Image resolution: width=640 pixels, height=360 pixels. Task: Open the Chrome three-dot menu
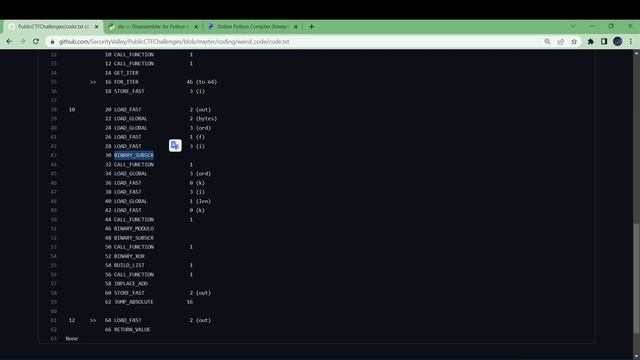(631, 42)
